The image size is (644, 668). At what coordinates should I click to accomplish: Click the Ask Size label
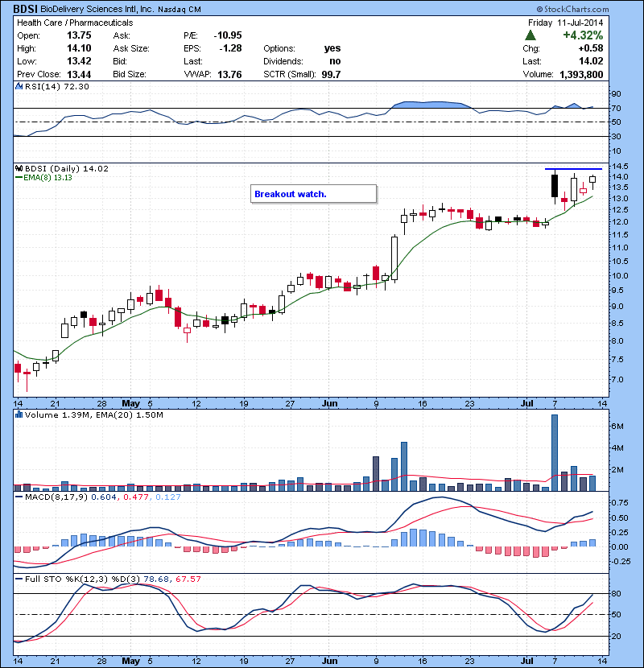[131, 48]
